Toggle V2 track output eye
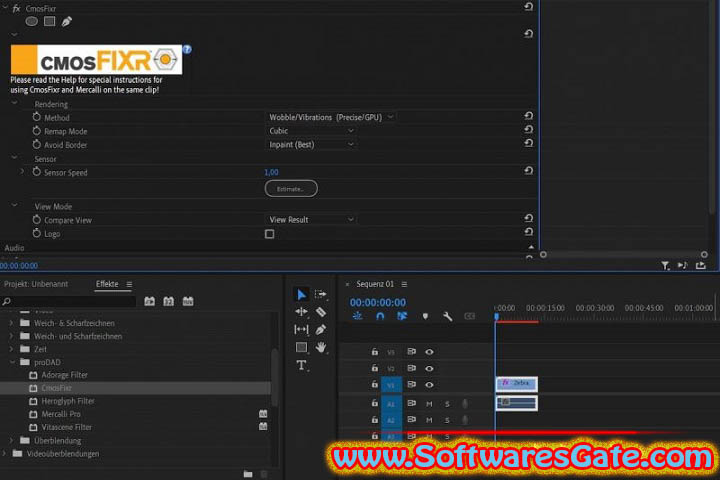Image resolution: width=720 pixels, height=480 pixels. pyautogui.click(x=429, y=368)
